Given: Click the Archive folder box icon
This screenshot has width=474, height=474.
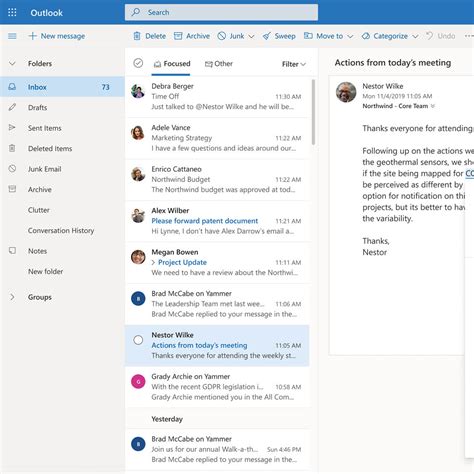Looking at the screenshot, I should point(12,189).
